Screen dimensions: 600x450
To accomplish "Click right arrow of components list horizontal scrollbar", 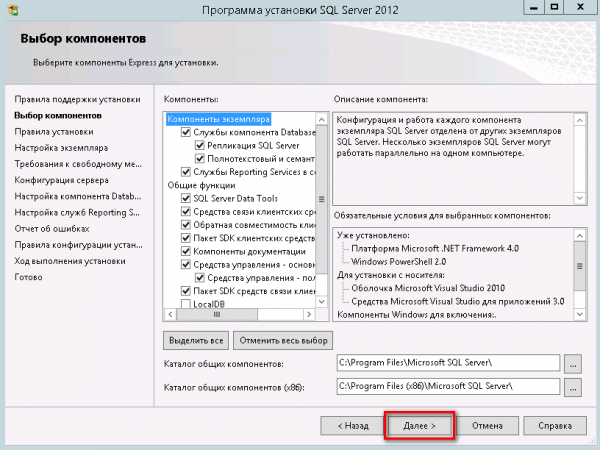I will point(310,314).
